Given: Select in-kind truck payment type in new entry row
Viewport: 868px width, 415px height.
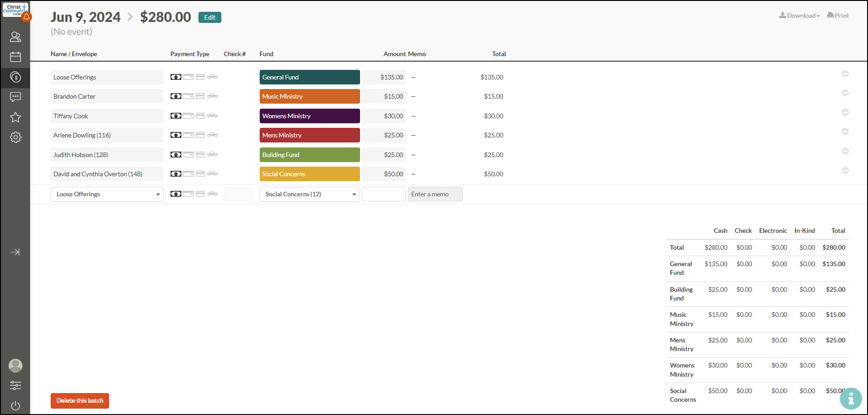Looking at the screenshot, I should (x=213, y=194).
